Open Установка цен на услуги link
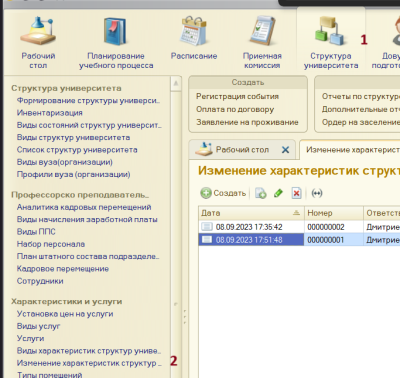The width and height of the screenshot is (400, 378). pos(65,314)
